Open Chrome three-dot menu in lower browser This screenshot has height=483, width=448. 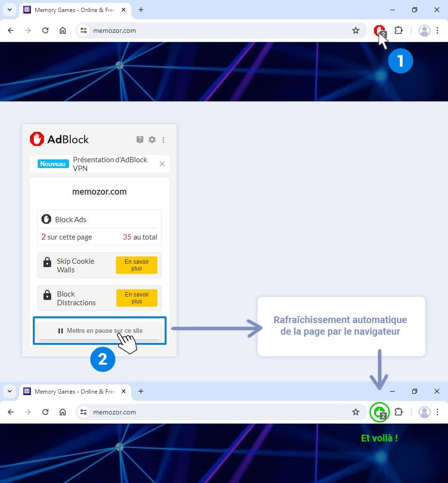point(437,412)
